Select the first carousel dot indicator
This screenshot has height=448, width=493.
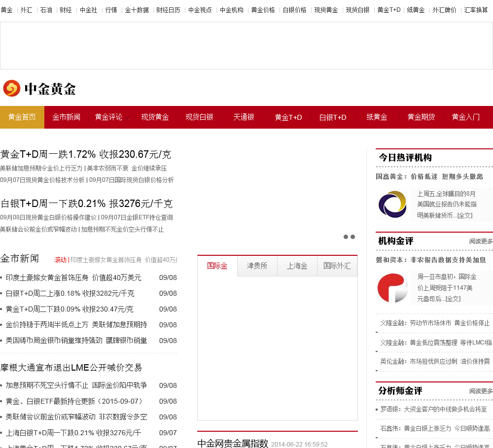[346, 237]
